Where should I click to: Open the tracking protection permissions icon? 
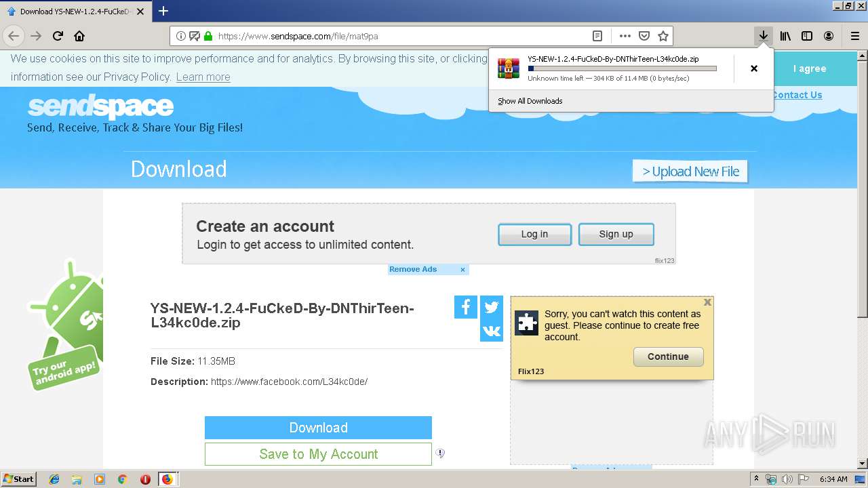click(195, 36)
